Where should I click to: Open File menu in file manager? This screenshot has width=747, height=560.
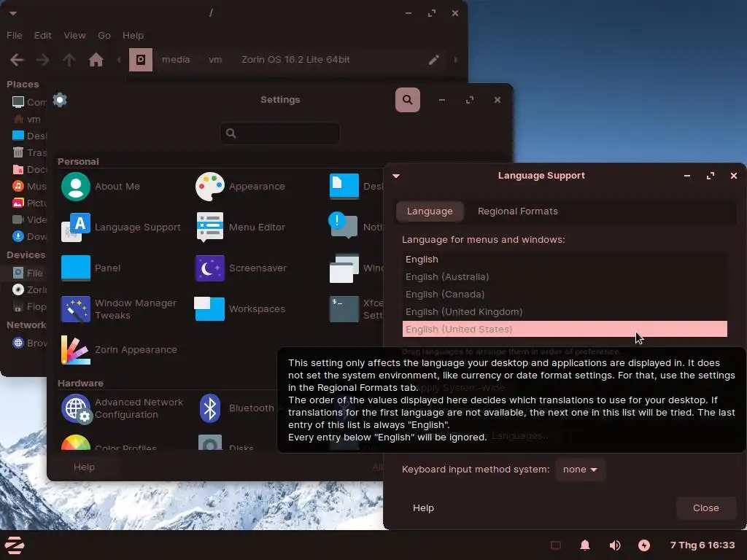click(15, 36)
